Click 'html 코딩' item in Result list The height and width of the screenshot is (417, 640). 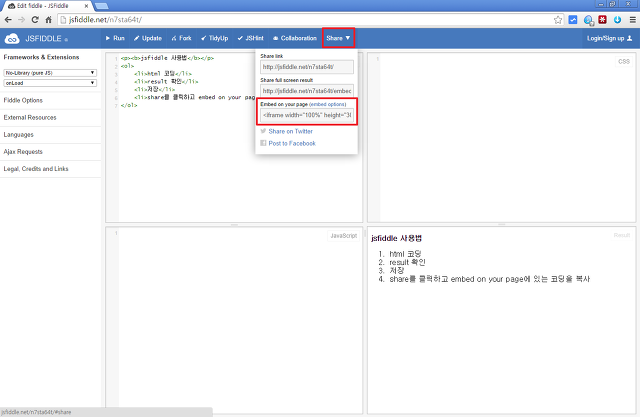(405, 254)
